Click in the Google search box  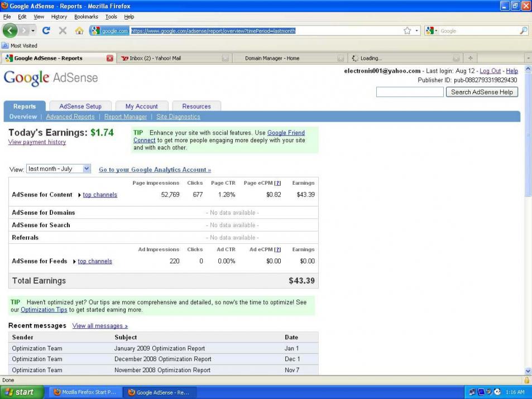point(479,31)
